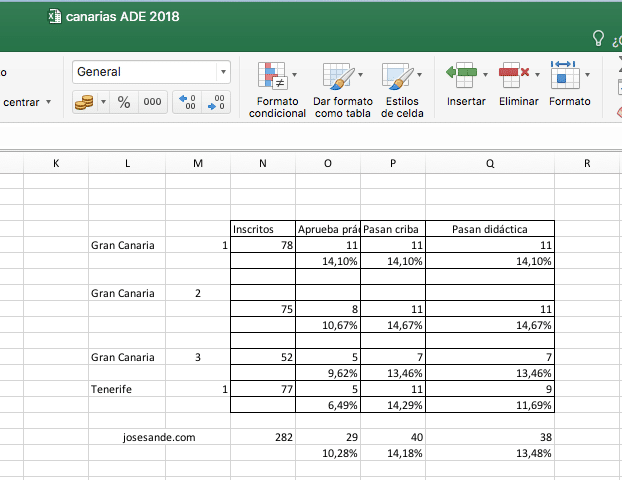Click the accounting currency format icon
The width and height of the screenshot is (622, 480).
pyautogui.click(x=84, y=102)
